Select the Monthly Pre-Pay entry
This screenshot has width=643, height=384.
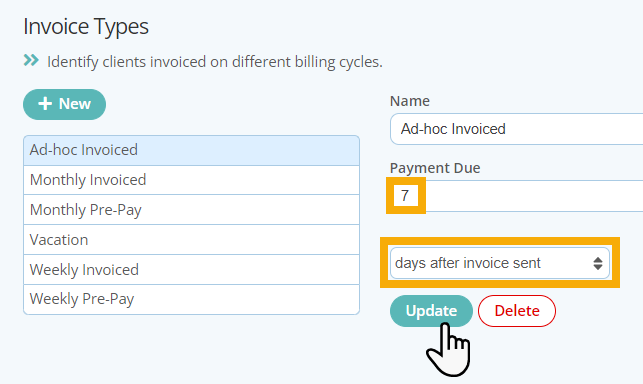(192, 210)
